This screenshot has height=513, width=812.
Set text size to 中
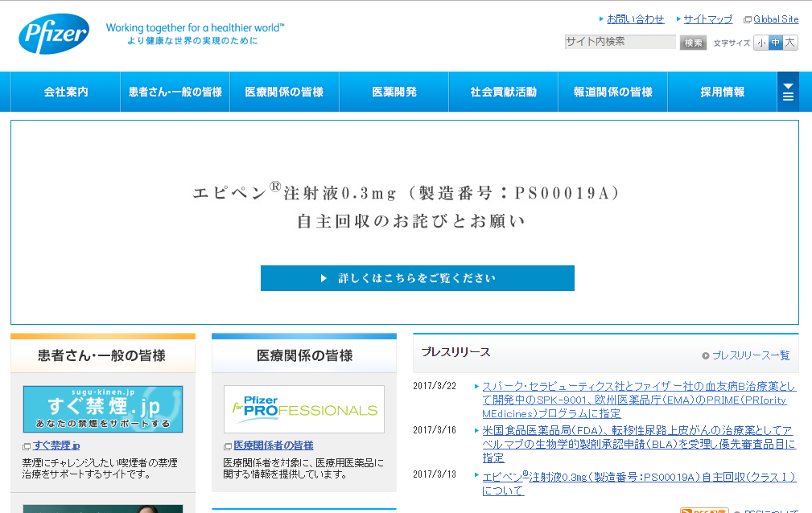coord(775,43)
